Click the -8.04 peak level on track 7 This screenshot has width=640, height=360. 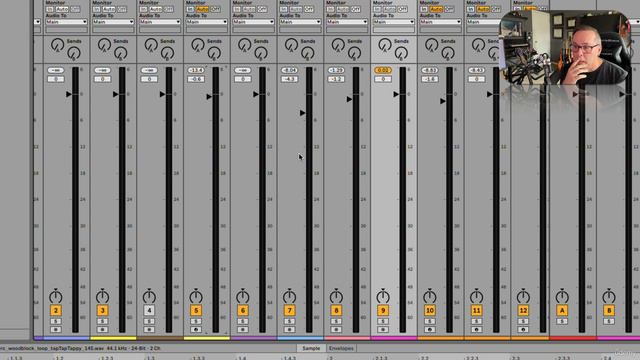[x=289, y=70]
